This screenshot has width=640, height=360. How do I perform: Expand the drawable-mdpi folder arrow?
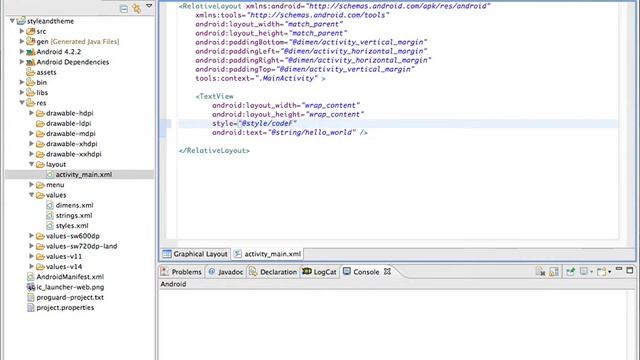pos(31,133)
